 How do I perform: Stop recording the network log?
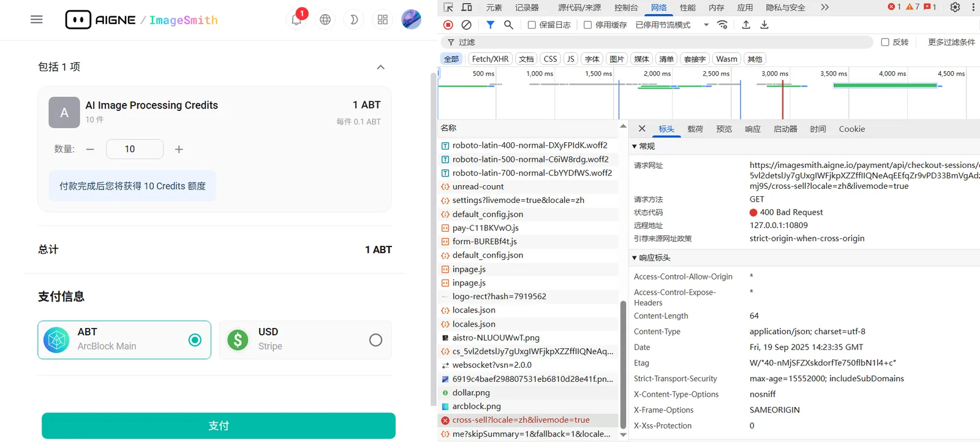click(448, 25)
